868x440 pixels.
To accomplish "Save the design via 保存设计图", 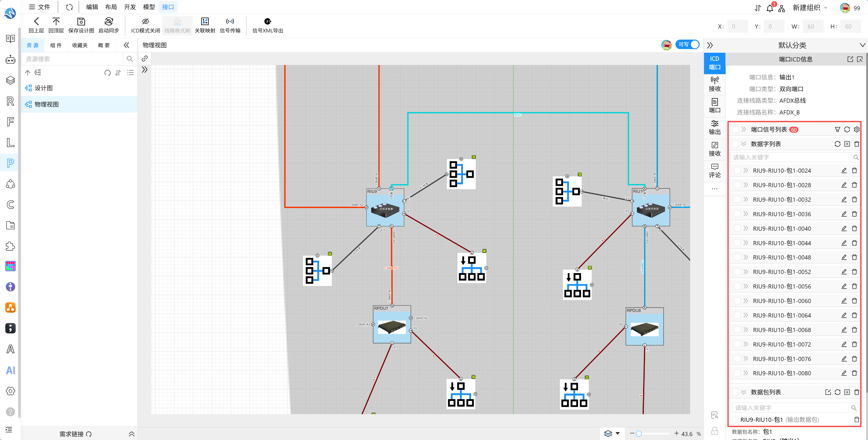I will pyautogui.click(x=81, y=22).
